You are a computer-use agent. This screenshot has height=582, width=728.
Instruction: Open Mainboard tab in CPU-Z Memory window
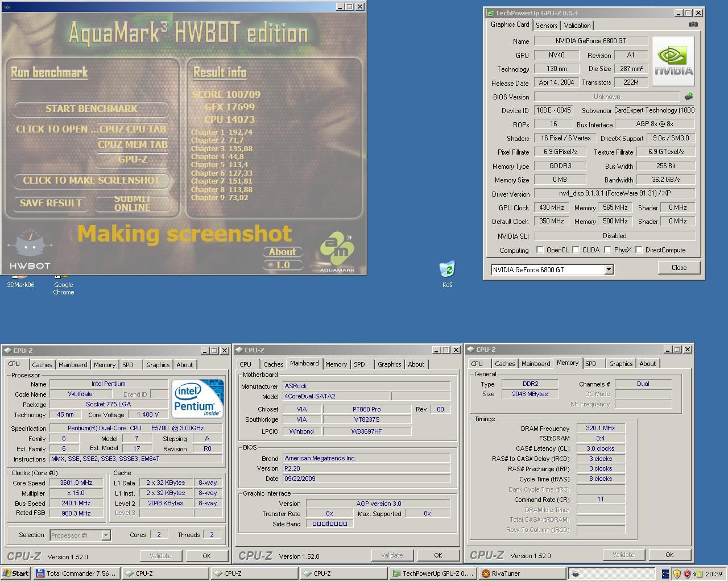536,364
